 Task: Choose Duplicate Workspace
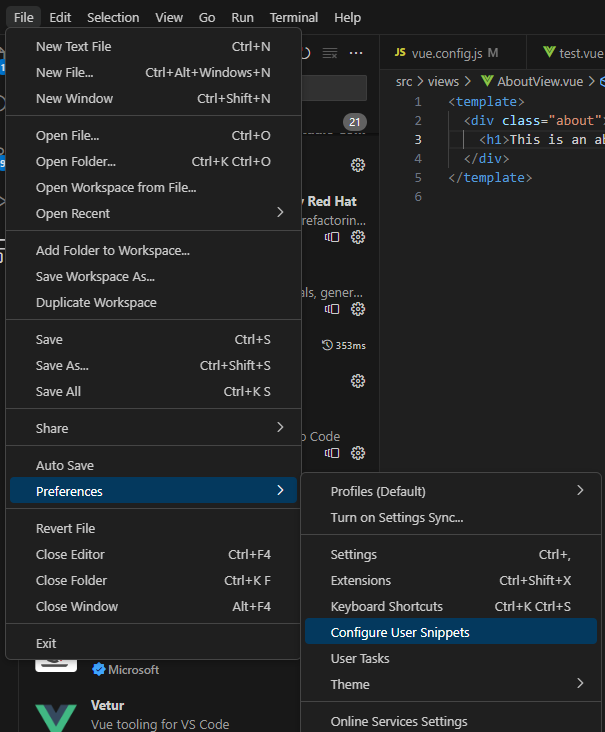(x=153, y=303)
